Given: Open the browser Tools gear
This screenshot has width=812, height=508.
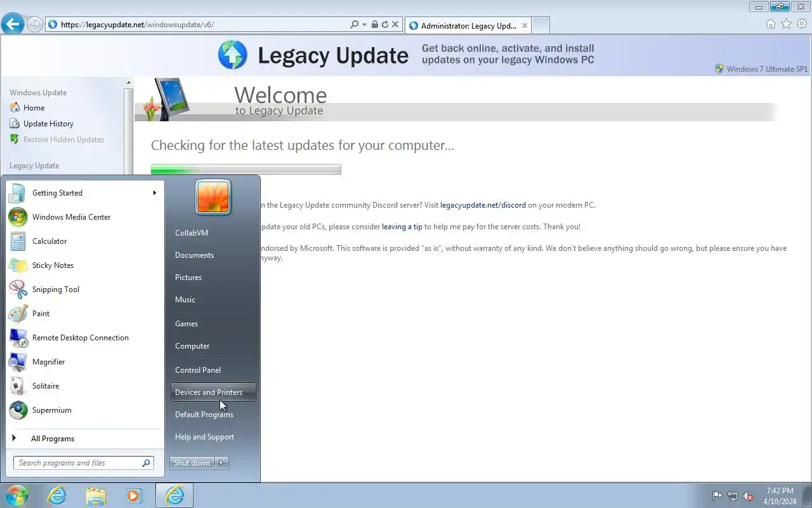Looking at the screenshot, I should [x=802, y=24].
